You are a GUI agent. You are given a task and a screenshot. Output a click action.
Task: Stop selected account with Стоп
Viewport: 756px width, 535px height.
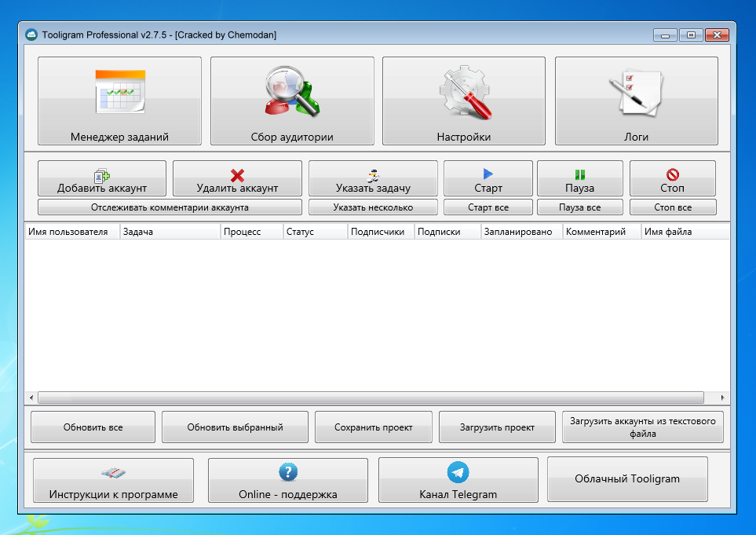click(x=673, y=178)
